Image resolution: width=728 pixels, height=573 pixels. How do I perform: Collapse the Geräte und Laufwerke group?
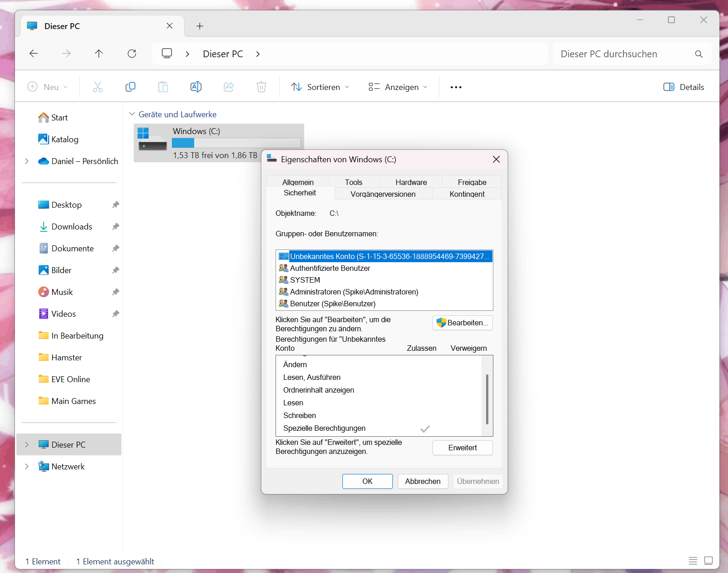[x=132, y=114]
